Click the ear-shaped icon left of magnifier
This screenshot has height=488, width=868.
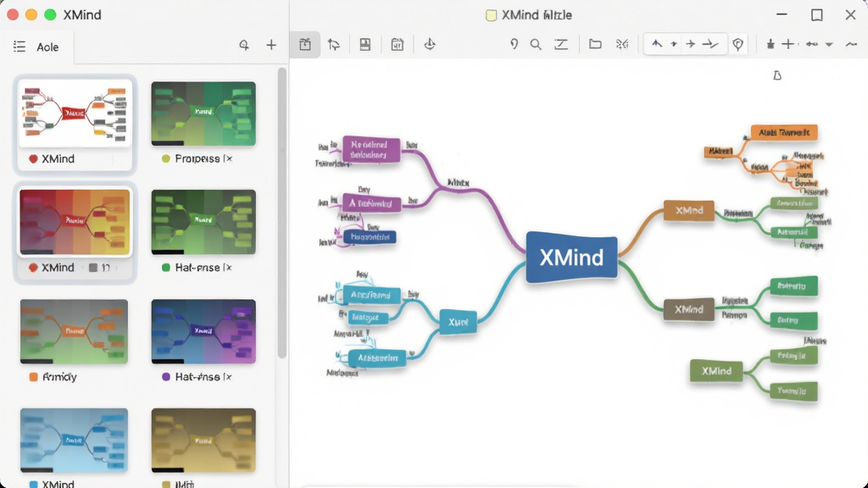[514, 44]
